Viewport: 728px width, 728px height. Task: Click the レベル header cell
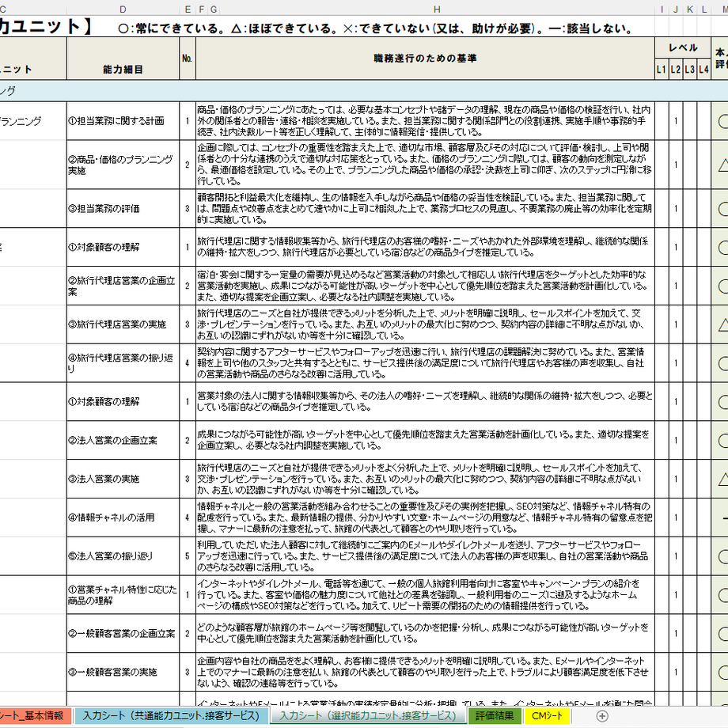pos(683,47)
